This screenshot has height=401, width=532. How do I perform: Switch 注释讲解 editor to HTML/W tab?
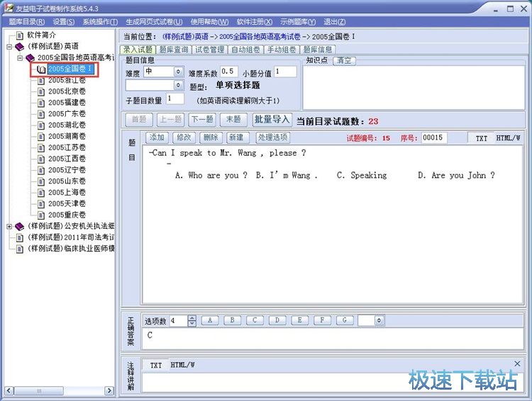click(x=182, y=365)
